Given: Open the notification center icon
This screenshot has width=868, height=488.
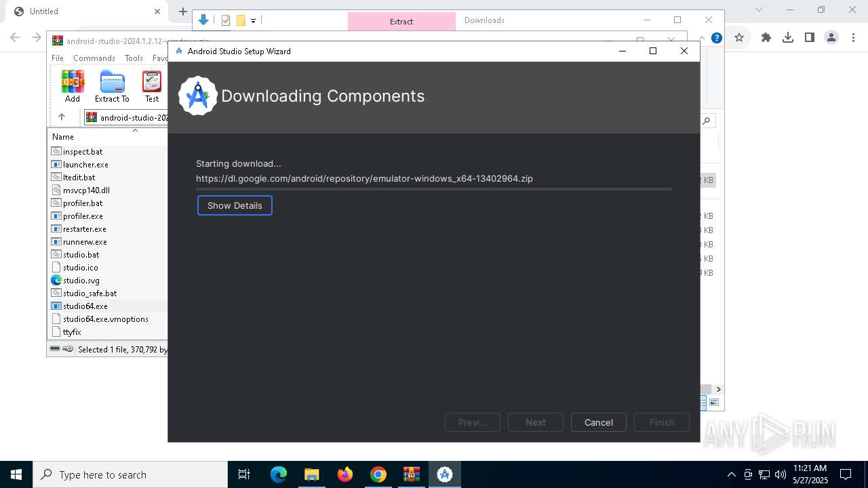Looking at the screenshot, I should (x=846, y=474).
